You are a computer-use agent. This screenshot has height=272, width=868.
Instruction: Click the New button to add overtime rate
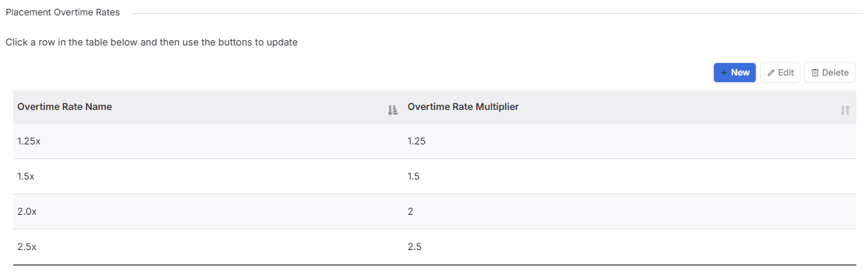(734, 73)
